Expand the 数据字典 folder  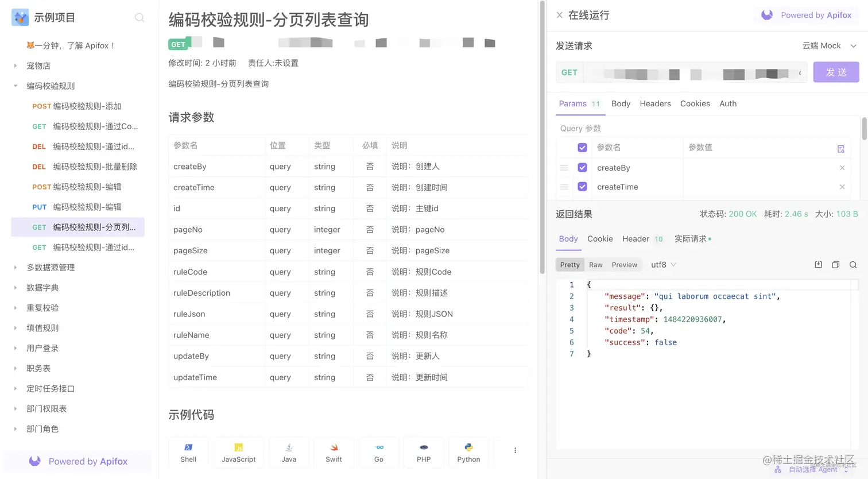tap(15, 288)
